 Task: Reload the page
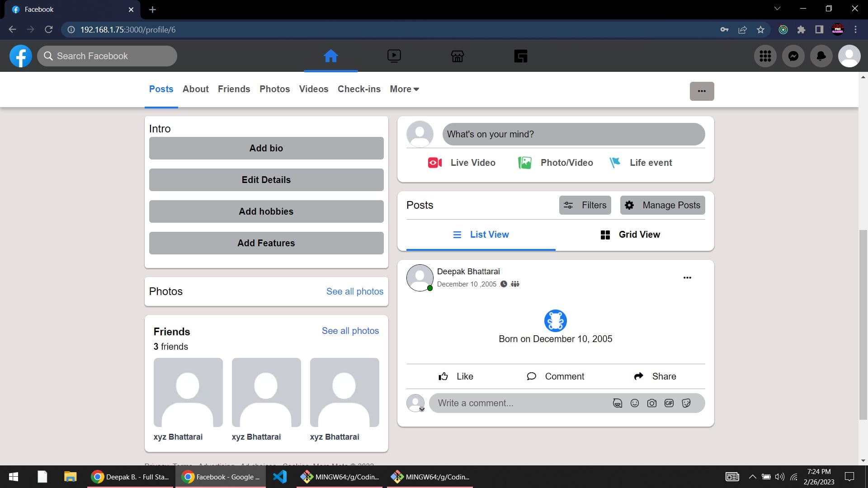pos(48,29)
